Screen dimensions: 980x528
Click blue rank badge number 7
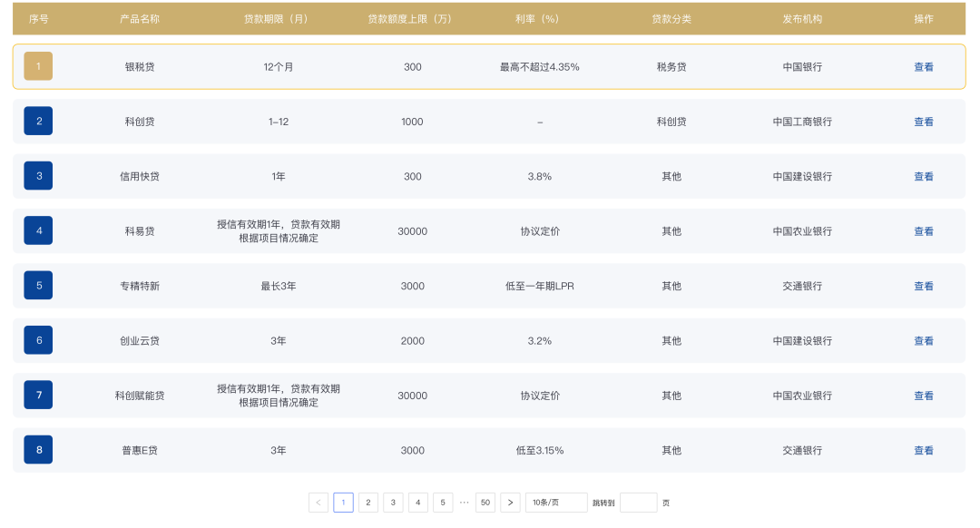click(x=38, y=395)
